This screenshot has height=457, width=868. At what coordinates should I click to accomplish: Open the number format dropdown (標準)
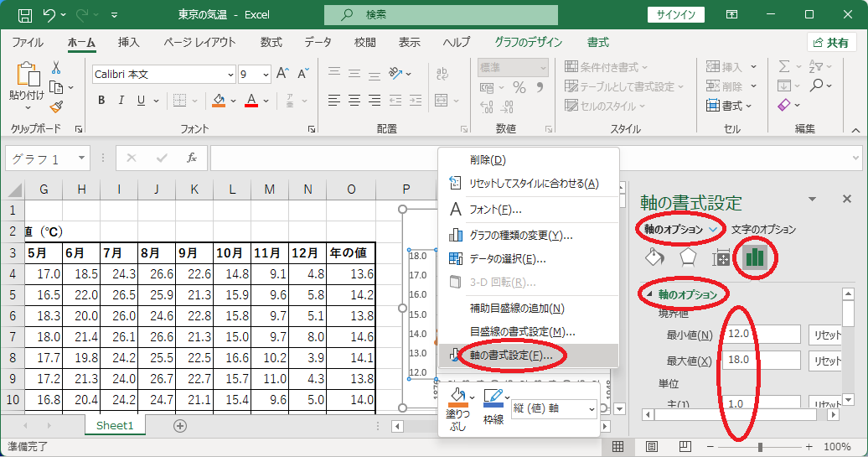[x=543, y=68]
